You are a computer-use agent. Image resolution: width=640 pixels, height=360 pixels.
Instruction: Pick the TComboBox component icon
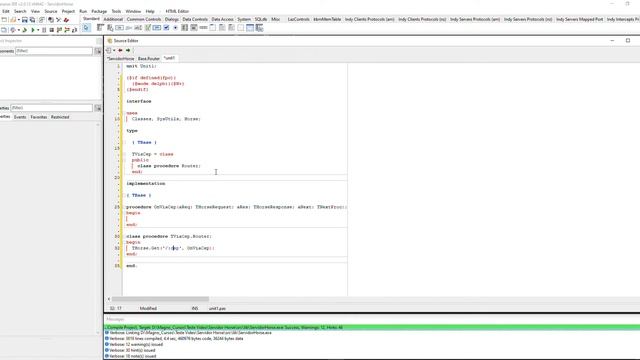point(194,28)
